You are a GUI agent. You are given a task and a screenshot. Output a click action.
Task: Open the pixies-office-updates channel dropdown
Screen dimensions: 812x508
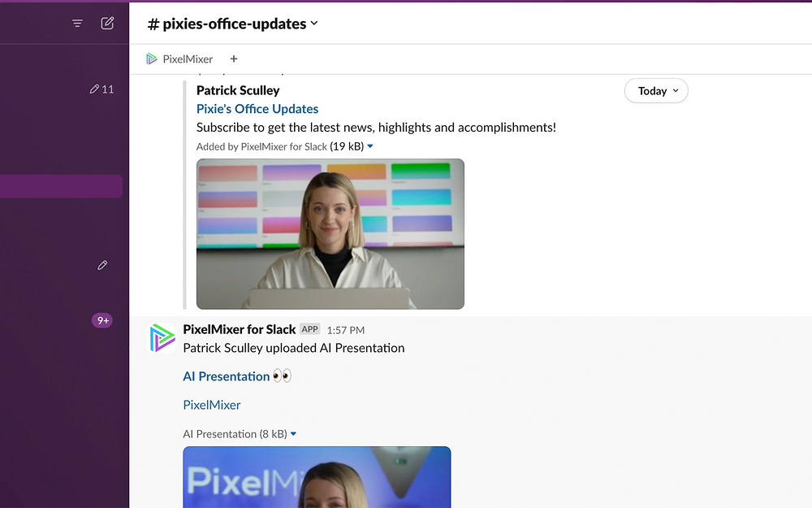point(232,24)
